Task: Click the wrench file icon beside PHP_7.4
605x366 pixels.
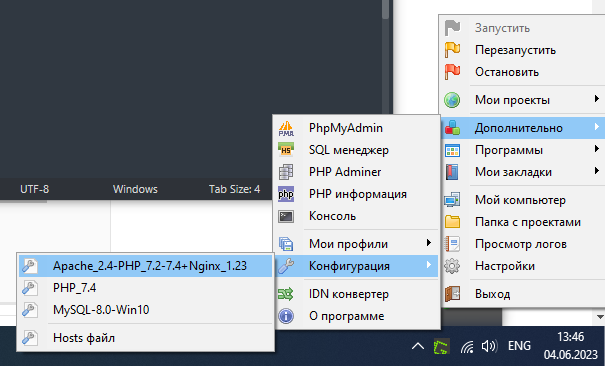Action: point(30,288)
